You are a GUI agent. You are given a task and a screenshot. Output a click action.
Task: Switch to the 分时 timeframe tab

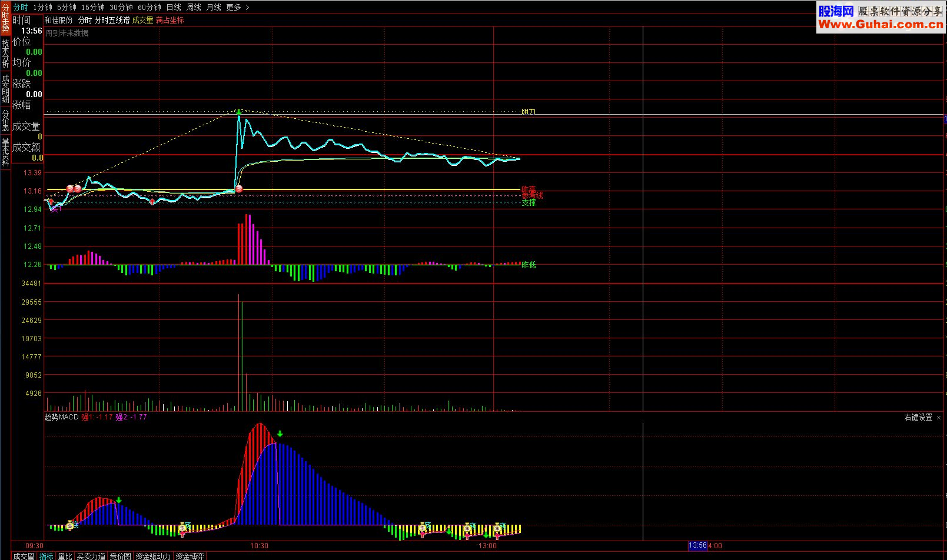(21, 7)
